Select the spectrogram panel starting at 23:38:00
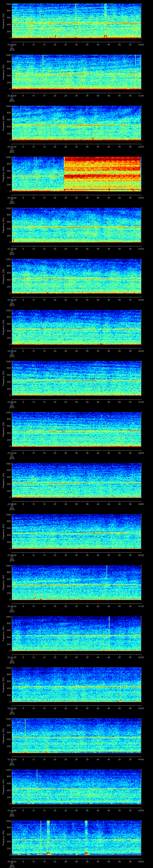153x868 pixels. 76,480
